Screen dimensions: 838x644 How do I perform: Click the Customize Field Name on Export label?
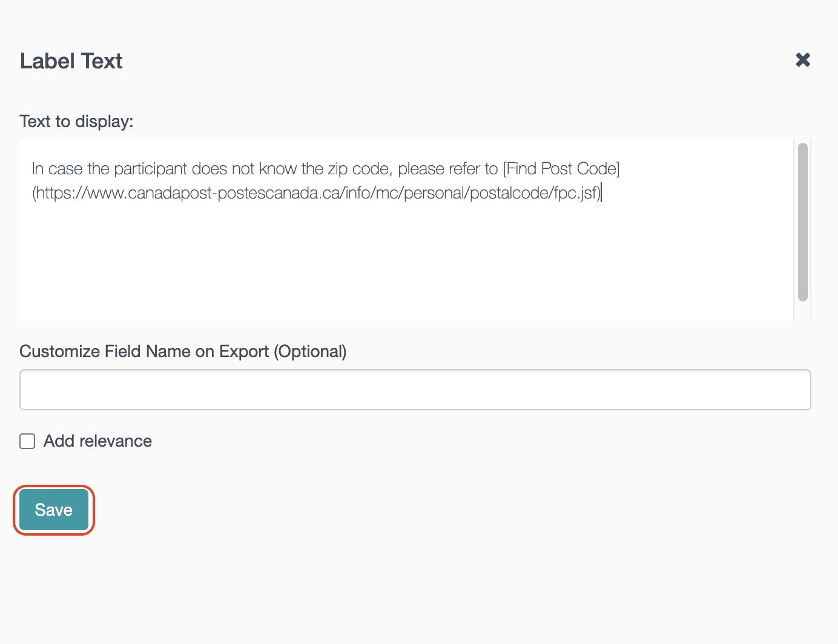183,351
